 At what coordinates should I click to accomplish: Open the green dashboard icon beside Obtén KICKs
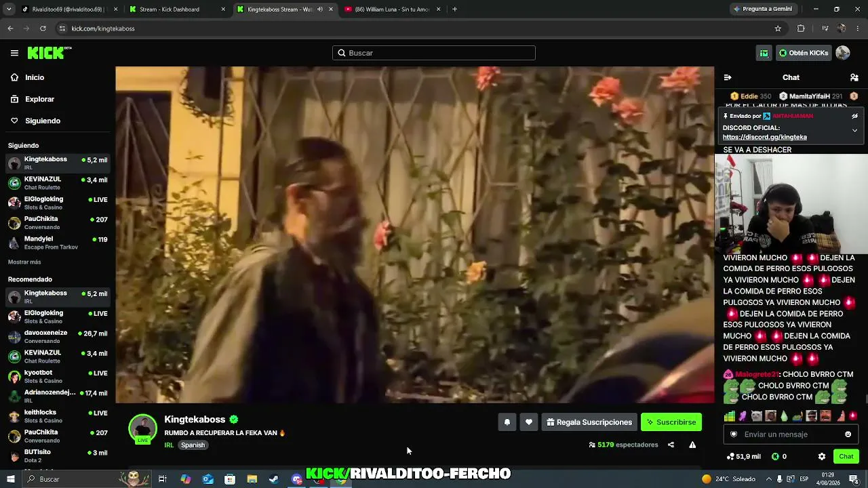[x=764, y=53]
